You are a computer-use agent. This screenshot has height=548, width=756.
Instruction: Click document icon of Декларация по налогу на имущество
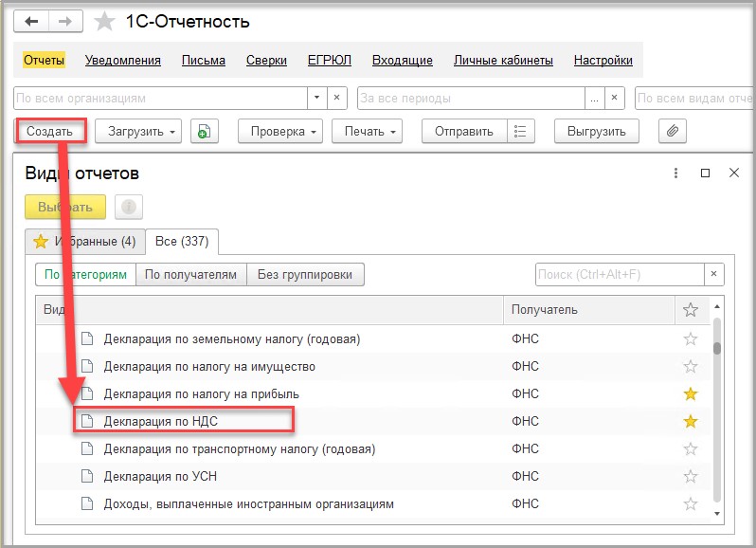tap(87, 366)
